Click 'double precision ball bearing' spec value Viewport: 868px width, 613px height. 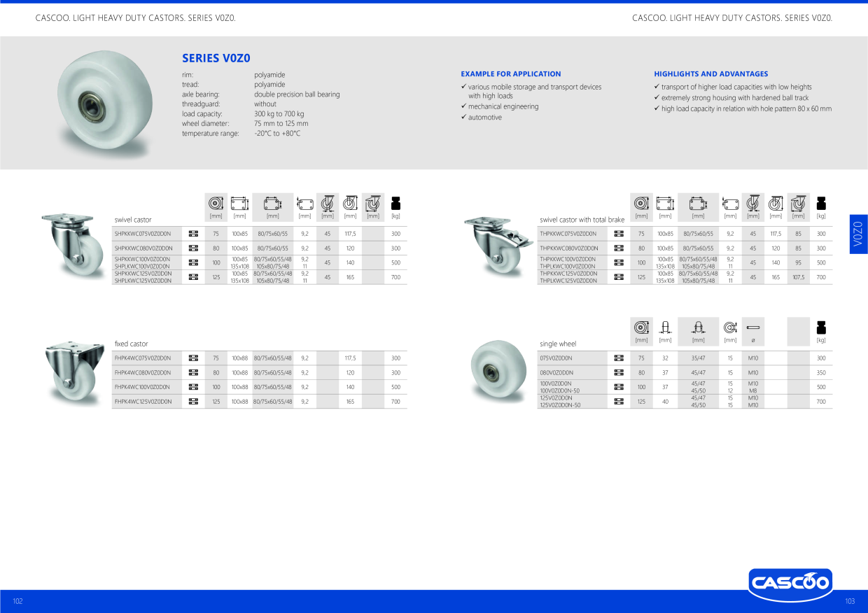pyautogui.click(x=297, y=94)
